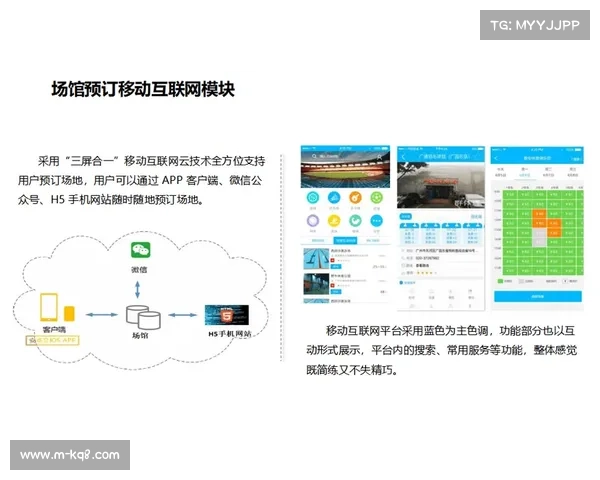600x480 pixels.
Task: Click the HTML5 mobile website image
Action: [227, 315]
